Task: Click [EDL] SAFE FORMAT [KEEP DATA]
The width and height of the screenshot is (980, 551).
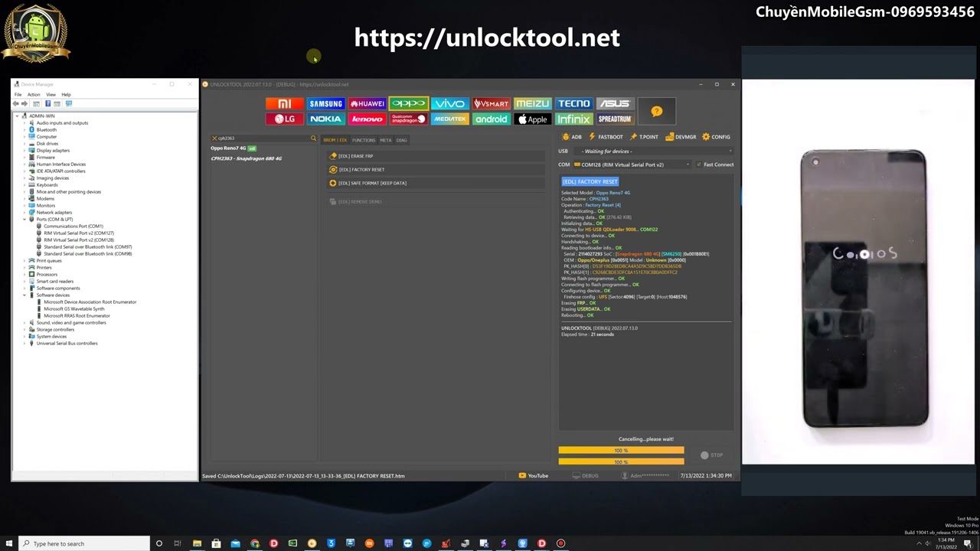Action: click(436, 184)
